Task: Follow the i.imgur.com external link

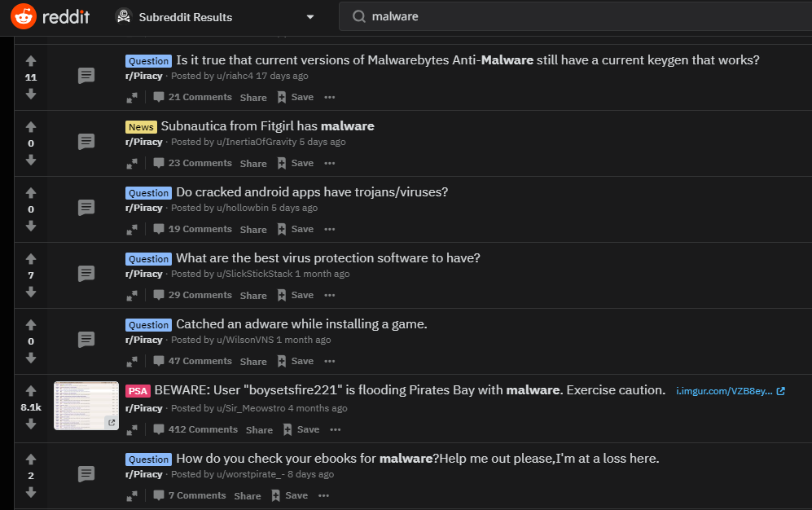Action: 731,391
